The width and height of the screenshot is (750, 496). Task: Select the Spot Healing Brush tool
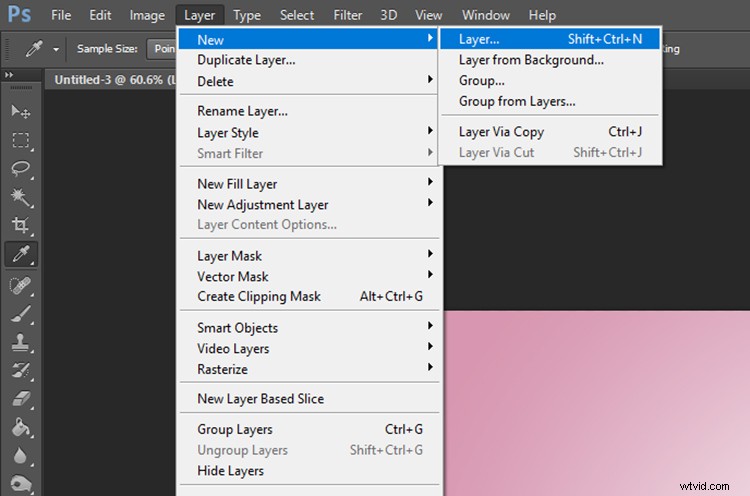pyautogui.click(x=21, y=286)
